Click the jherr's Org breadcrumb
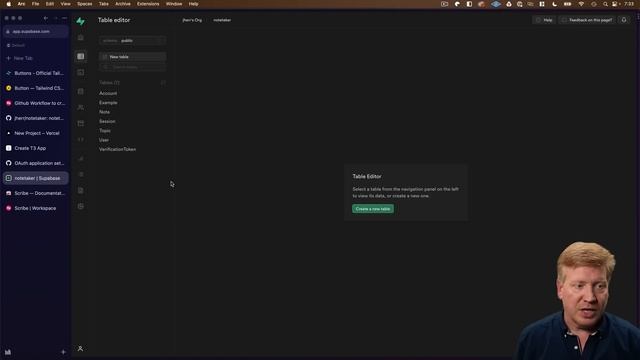 pos(192,20)
